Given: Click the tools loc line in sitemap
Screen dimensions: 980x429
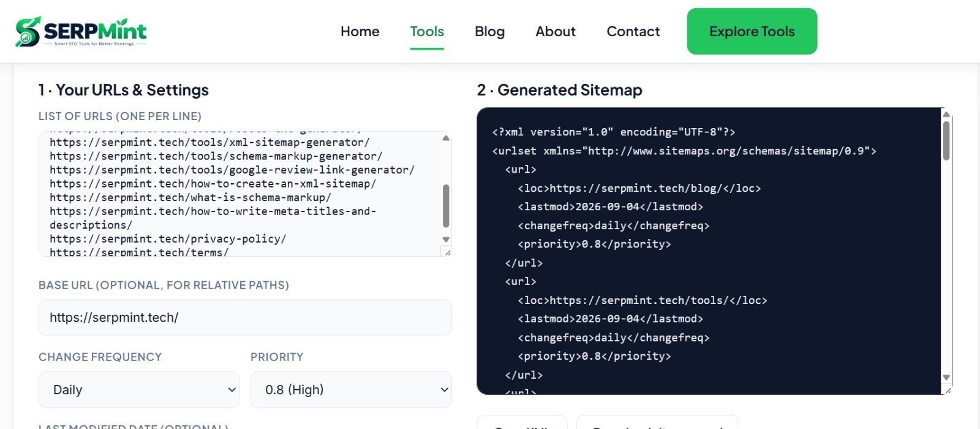Looking at the screenshot, I should click(x=643, y=300).
